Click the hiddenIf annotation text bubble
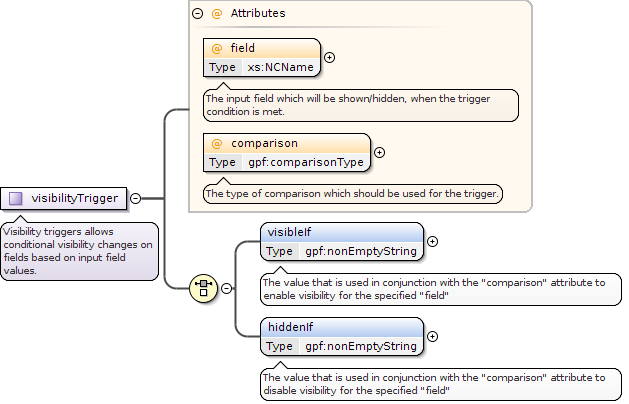This screenshot has width=629, height=404. (441, 384)
